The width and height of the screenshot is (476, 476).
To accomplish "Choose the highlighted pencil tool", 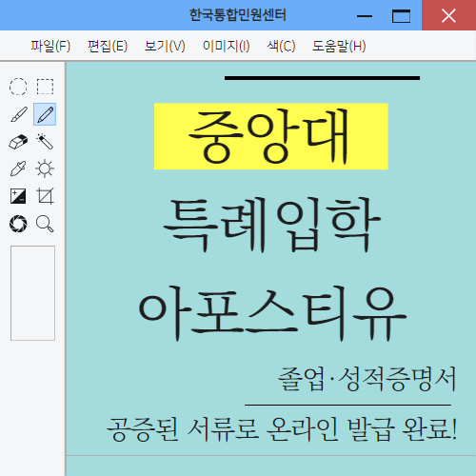I will [45, 114].
